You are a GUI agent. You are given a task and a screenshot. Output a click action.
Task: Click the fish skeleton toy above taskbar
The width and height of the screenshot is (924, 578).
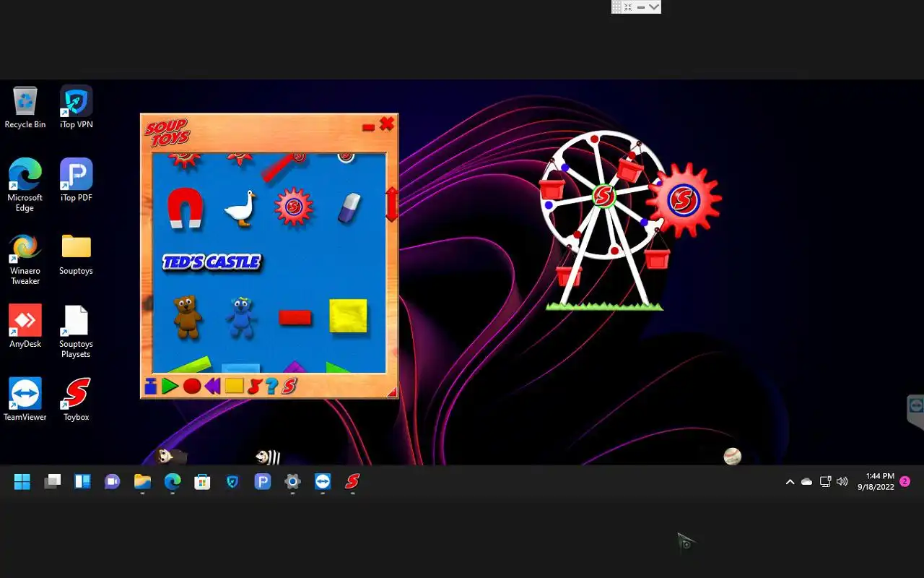tap(268, 457)
